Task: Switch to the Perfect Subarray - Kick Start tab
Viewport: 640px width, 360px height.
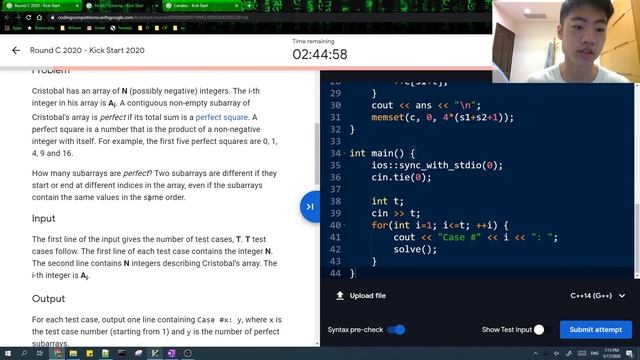Action: coord(122,6)
